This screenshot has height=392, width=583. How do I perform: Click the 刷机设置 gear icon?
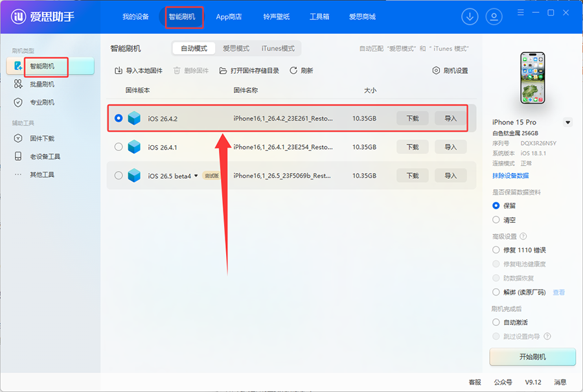pos(436,71)
